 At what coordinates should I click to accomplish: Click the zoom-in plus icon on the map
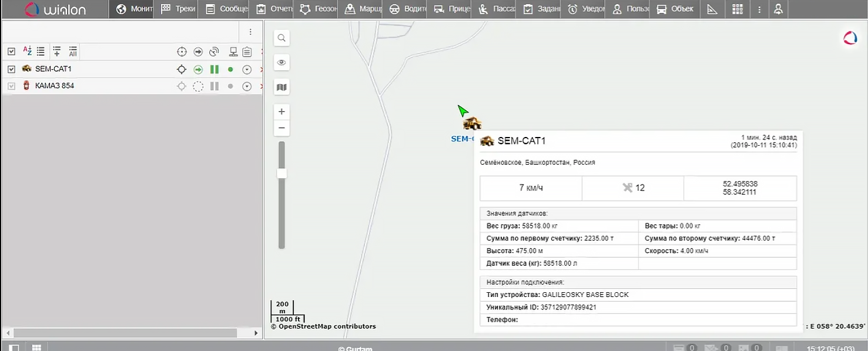pos(281,111)
